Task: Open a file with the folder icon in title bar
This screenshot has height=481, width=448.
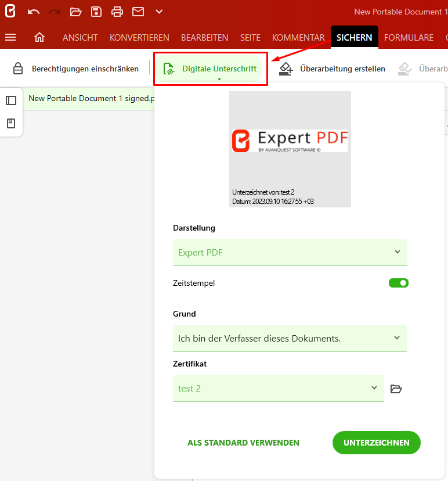Action: tap(75, 12)
